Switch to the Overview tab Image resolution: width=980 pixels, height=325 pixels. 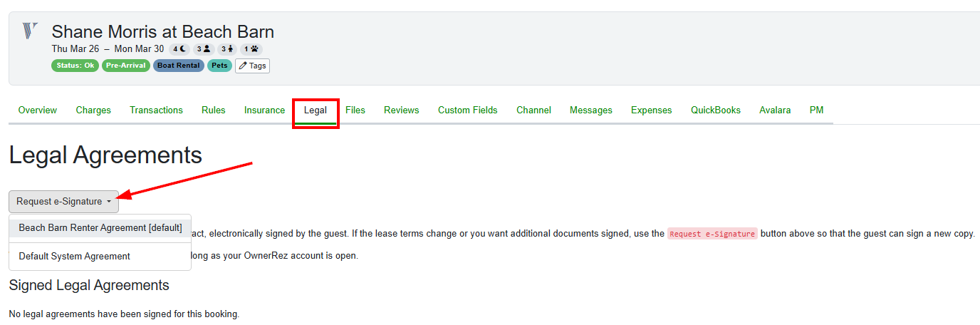37,110
